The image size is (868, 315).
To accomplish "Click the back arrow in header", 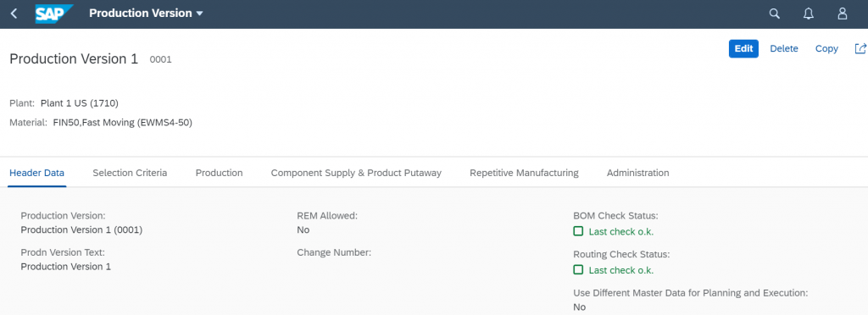I will pyautogui.click(x=14, y=14).
